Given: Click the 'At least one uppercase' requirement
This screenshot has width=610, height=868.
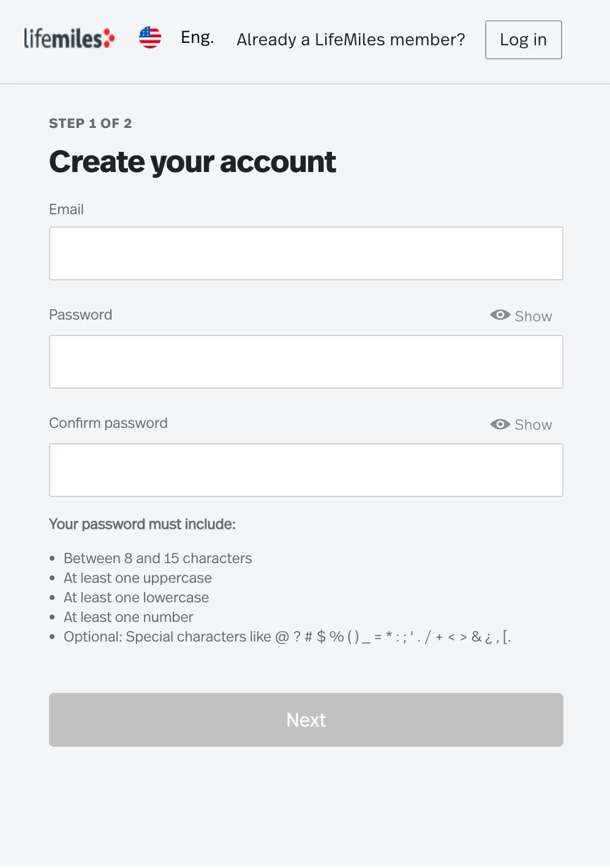Looking at the screenshot, I should tap(138, 578).
